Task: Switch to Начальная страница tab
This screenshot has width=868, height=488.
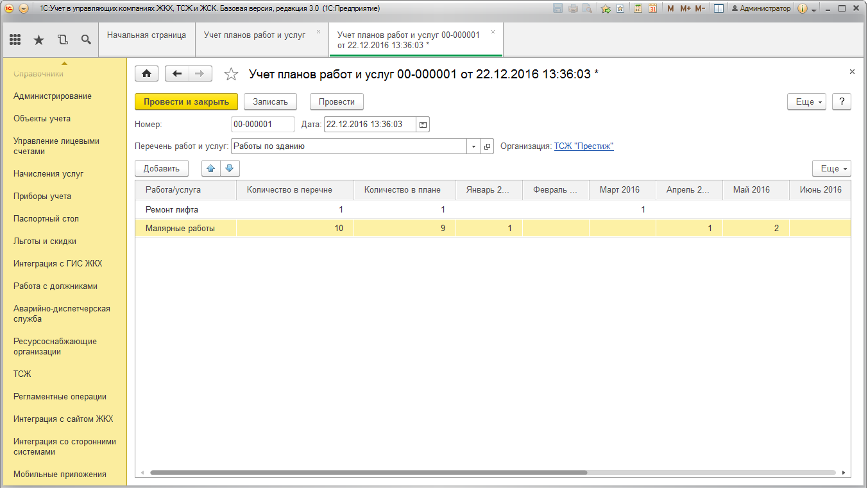Action: (x=146, y=35)
